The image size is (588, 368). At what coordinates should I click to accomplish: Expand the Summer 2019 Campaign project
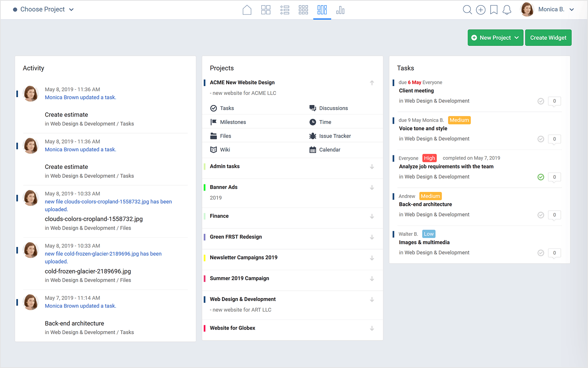click(372, 279)
